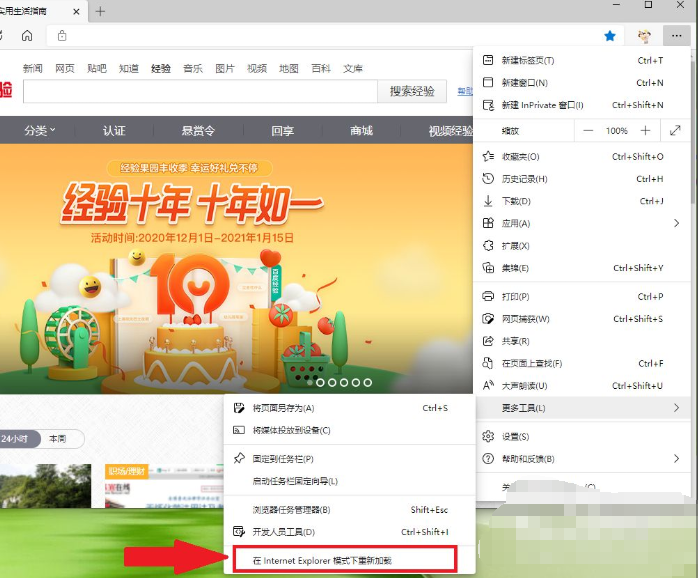The height and width of the screenshot is (578, 698).
Task: Open the 图片 nav link
Action: 225,69
